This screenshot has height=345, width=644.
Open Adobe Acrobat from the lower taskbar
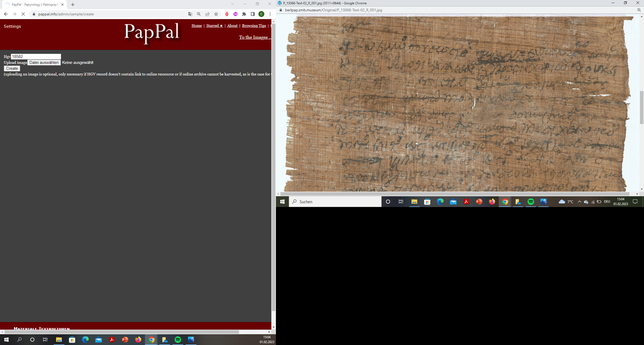[112, 340]
